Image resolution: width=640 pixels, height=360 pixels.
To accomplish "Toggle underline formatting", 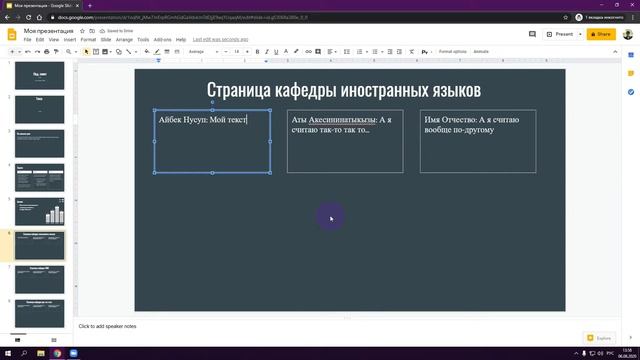I will [276, 52].
